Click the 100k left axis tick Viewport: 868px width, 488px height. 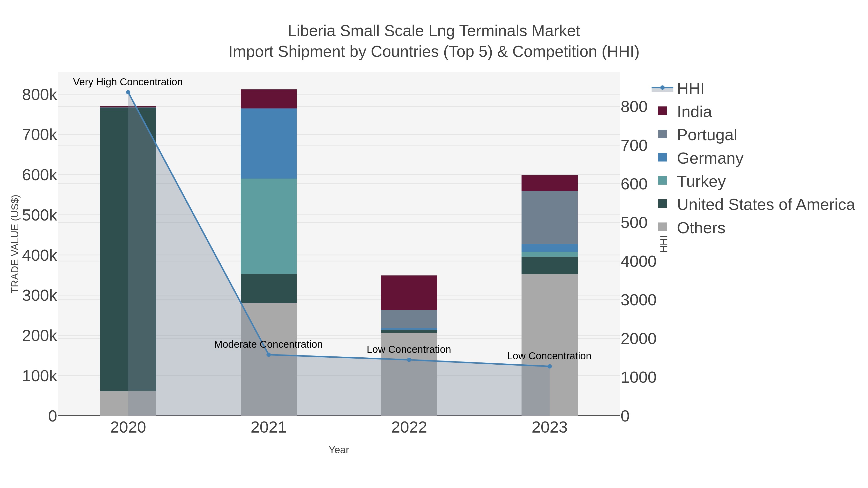pos(40,376)
